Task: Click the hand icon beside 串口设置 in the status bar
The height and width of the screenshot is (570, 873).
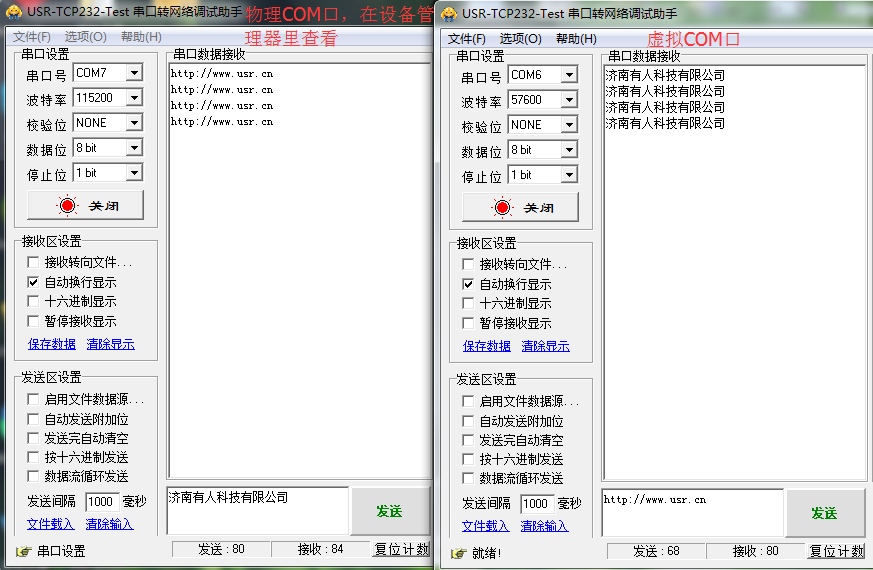Action: [x=23, y=551]
